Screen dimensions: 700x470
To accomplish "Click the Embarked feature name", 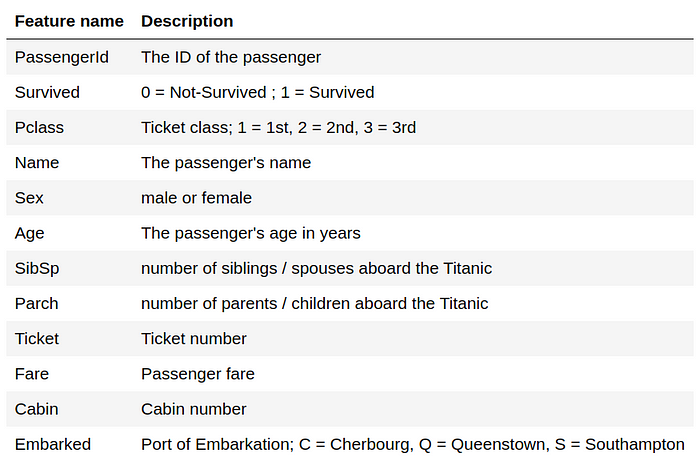I will (x=53, y=444).
